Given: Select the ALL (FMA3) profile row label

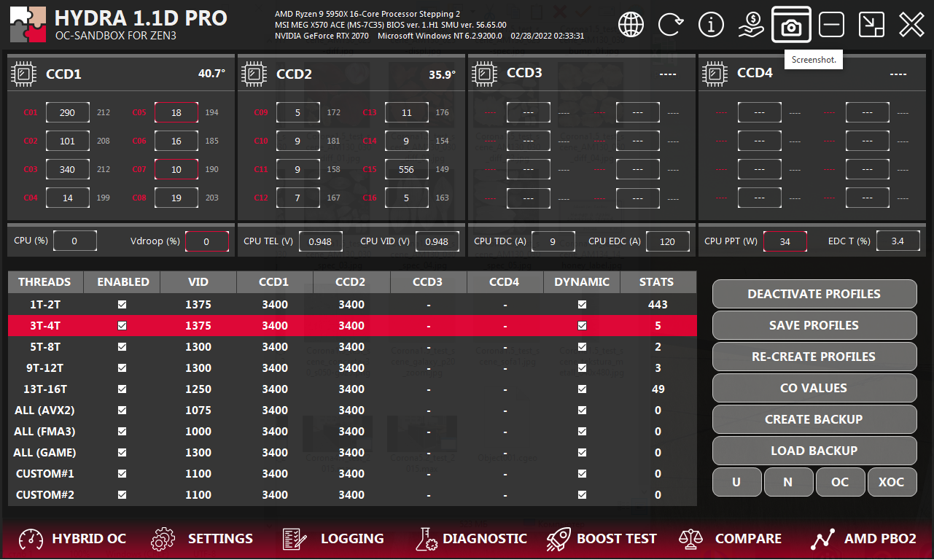Looking at the screenshot, I should pos(45,432).
